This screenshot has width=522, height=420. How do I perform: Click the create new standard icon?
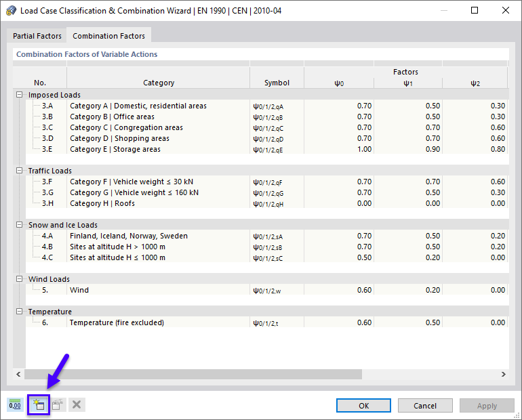(39, 404)
